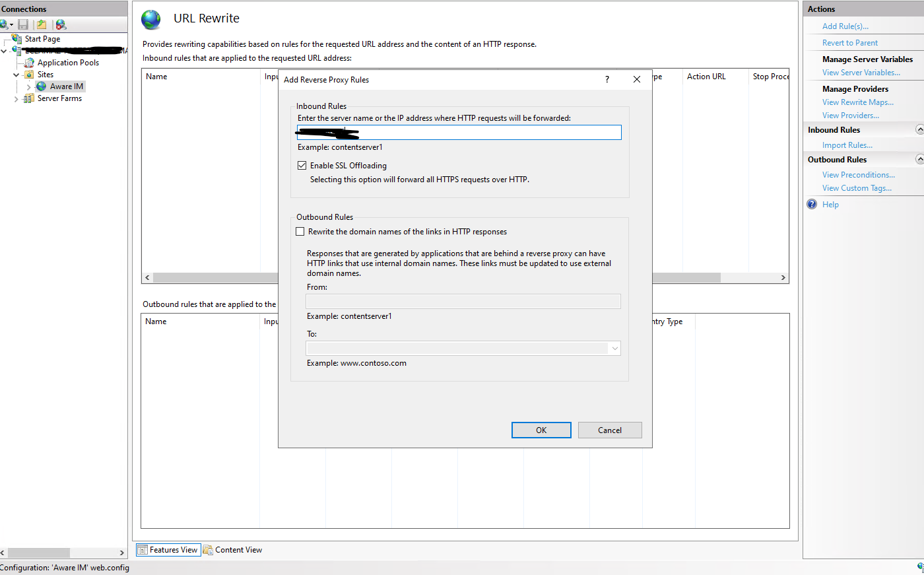Click the Aware IM globe icon
Viewport: 924px width, 575px height.
[x=42, y=86]
